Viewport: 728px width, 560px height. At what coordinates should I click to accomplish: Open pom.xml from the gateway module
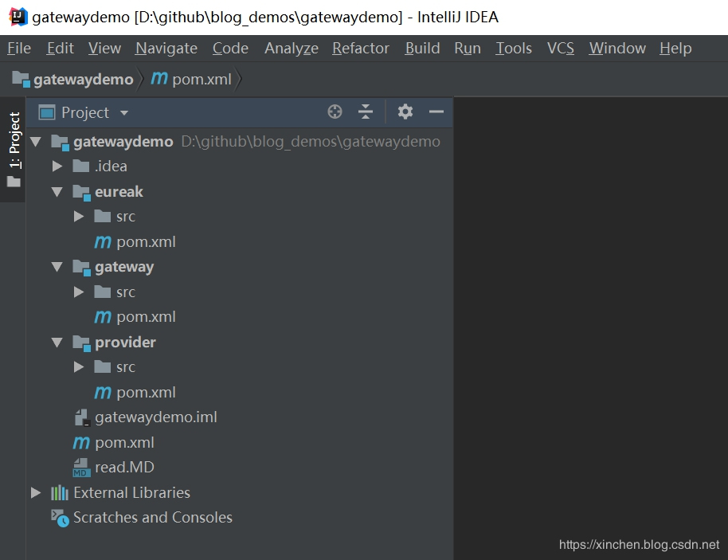coord(147,316)
